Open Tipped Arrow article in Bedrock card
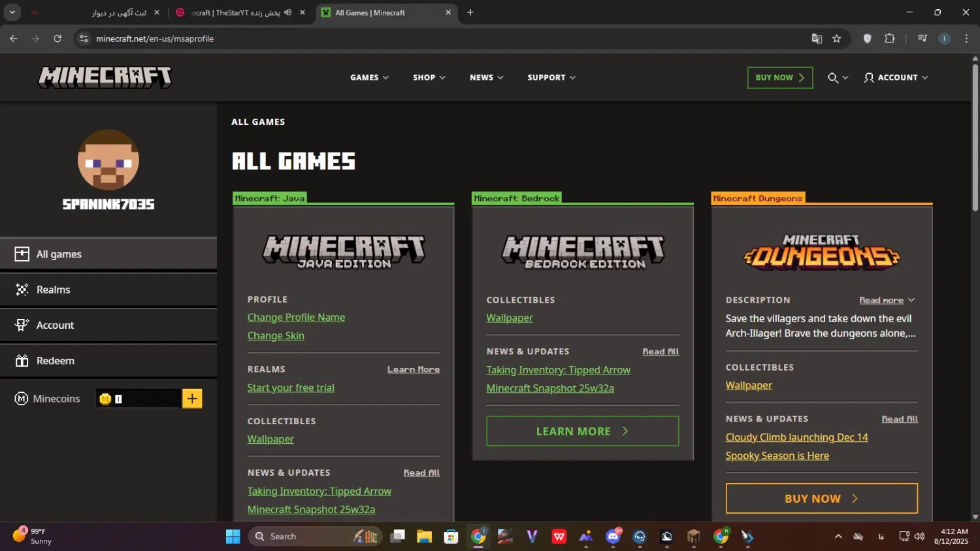Image resolution: width=980 pixels, height=551 pixels. click(x=559, y=371)
